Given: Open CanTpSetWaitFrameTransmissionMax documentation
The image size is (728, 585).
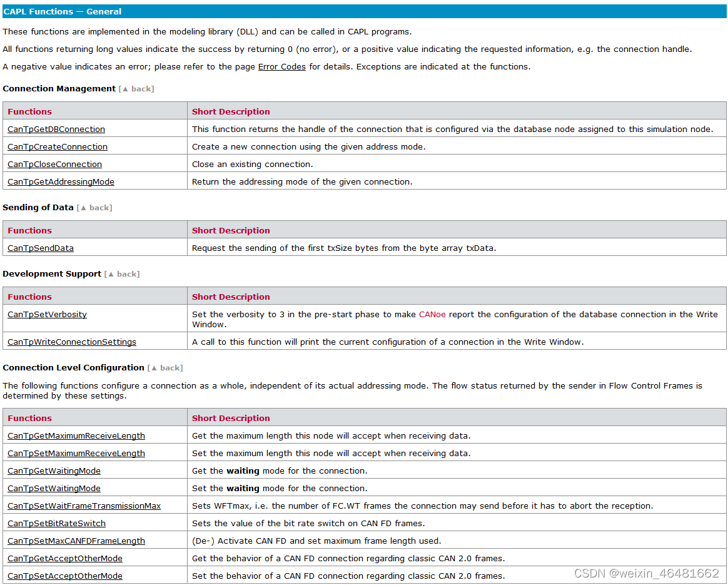Looking at the screenshot, I should pyautogui.click(x=84, y=506).
